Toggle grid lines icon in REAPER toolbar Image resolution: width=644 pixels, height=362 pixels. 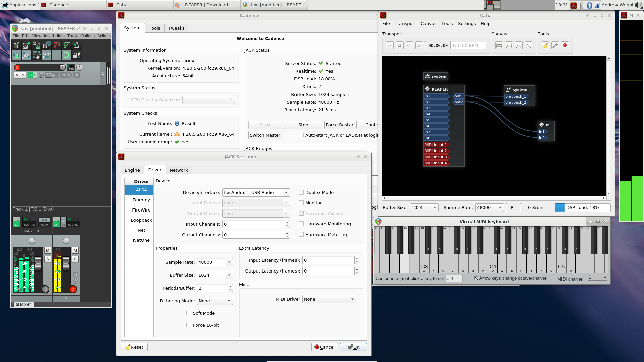point(57,55)
